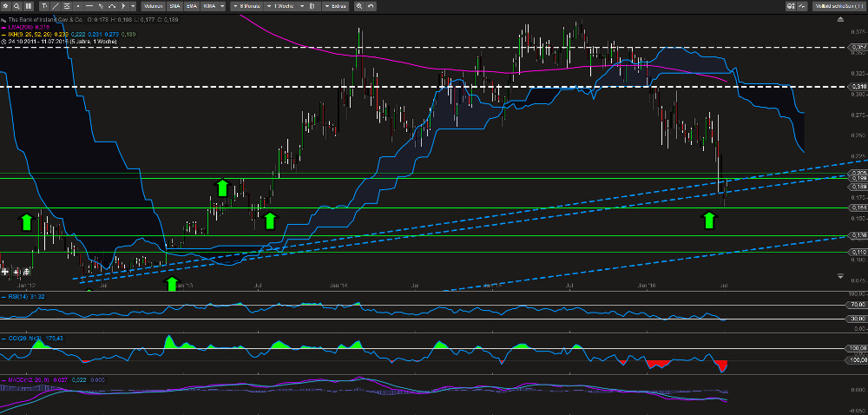
Task: Select the point marker tool
Action: click(x=78, y=6)
